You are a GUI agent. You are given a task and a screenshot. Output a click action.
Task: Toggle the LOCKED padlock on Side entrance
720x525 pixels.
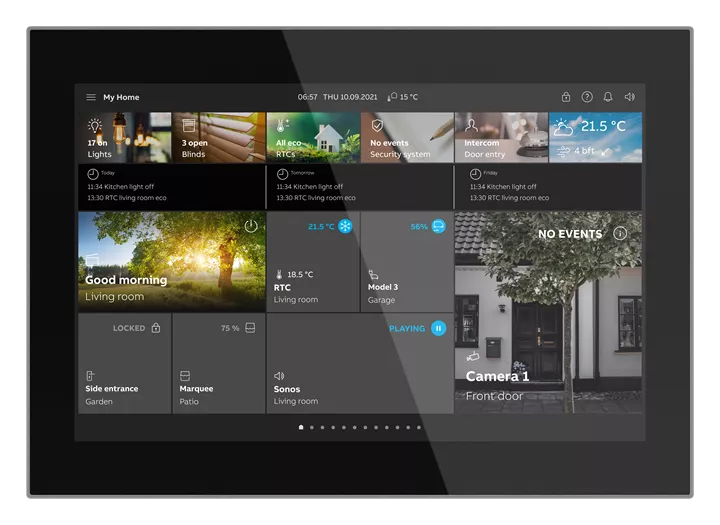coord(156,328)
